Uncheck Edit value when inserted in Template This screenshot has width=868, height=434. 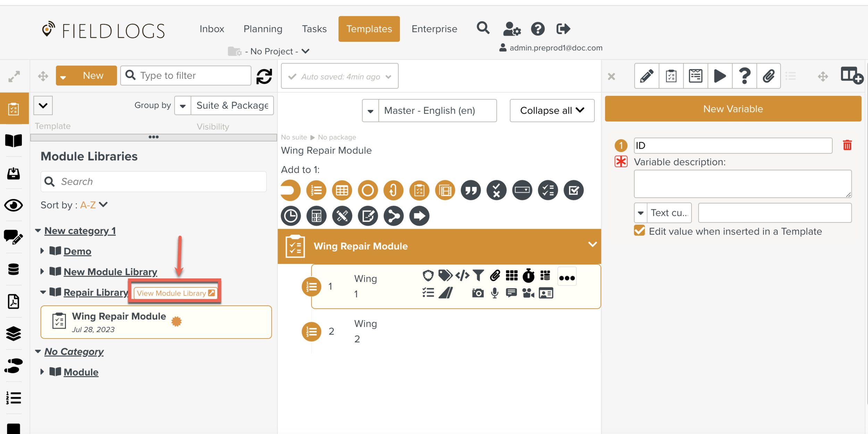point(639,231)
